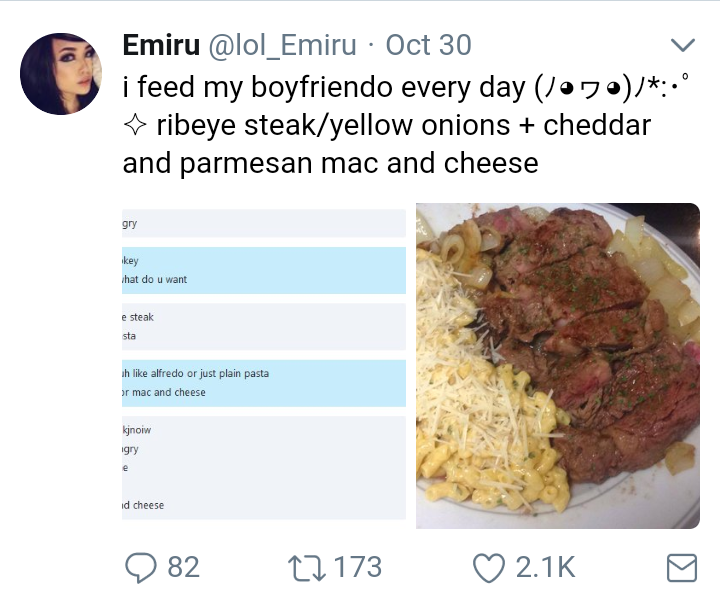This screenshot has width=720, height=614.
Task: Open the Oct 30 timestamp link
Action: click(x=428, y=45)
